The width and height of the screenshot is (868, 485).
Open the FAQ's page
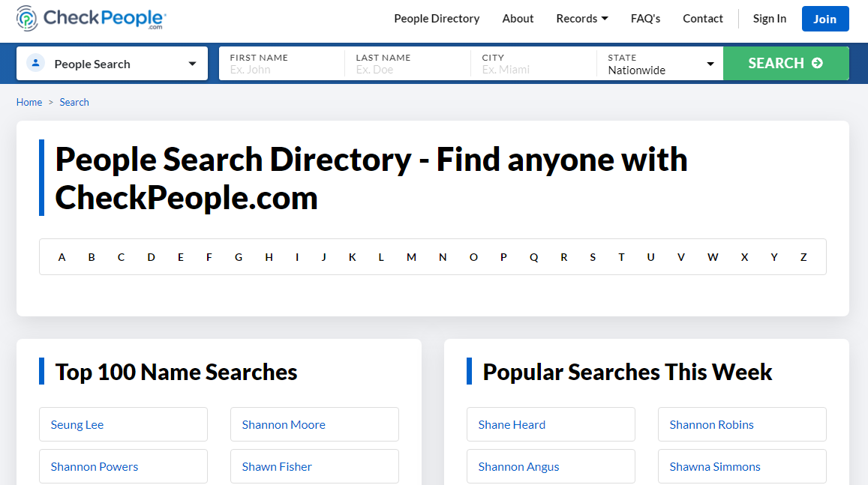tap(645, 19)
